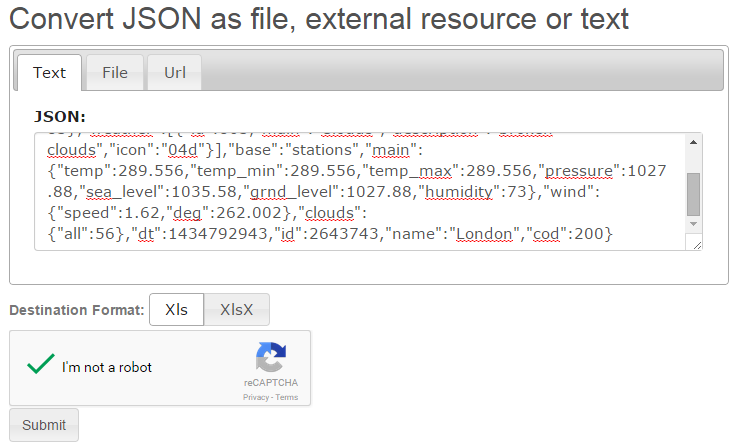Image resolution: width=733 pixels, height=445 pixels.
Task: Click the reCAPTCHA logo icon
Action: point(271,358)
